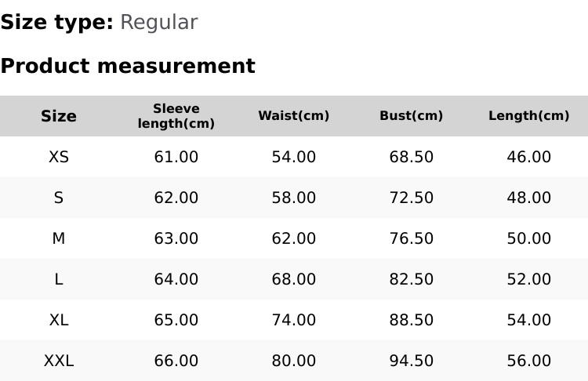Select the XXL size row label
The image size is (588, 381).
(x=59, y=361)
